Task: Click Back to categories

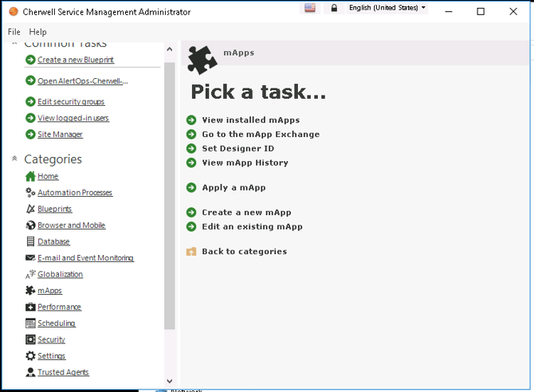Action: point(244,252)
